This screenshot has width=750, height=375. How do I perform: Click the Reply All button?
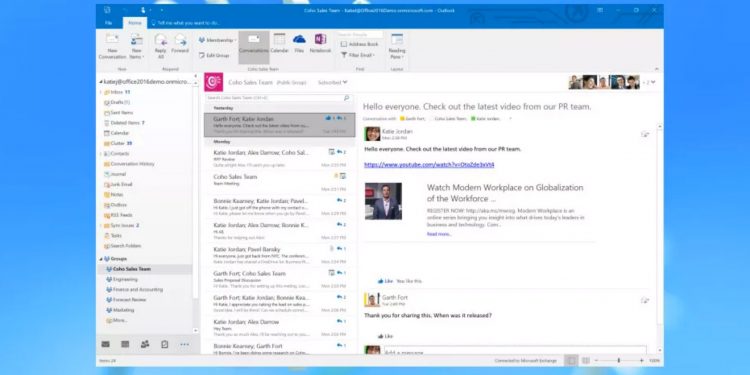pos(160,46)
